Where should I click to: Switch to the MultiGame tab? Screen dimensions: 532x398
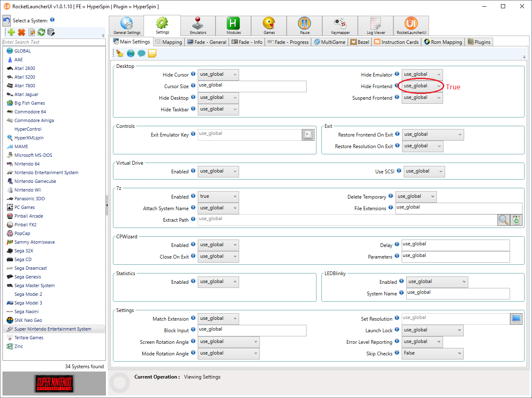(330, 42)
